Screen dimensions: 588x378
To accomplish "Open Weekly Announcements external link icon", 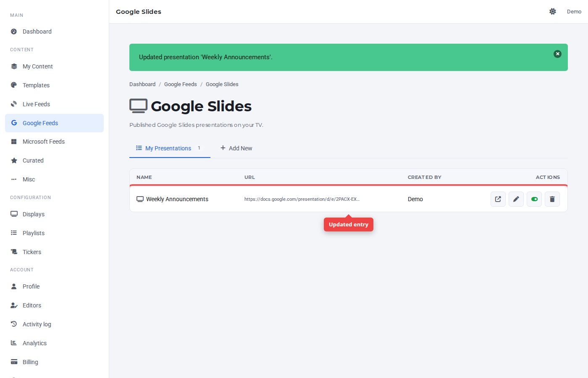I will pos(498,199).
